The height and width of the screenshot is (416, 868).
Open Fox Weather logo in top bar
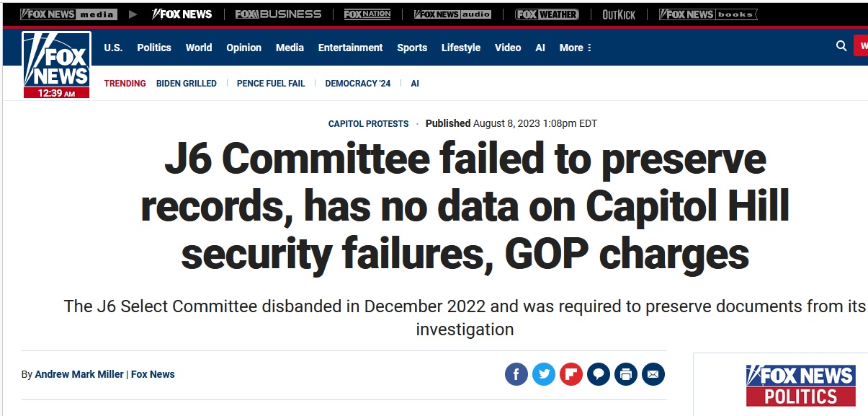point(547,14)
